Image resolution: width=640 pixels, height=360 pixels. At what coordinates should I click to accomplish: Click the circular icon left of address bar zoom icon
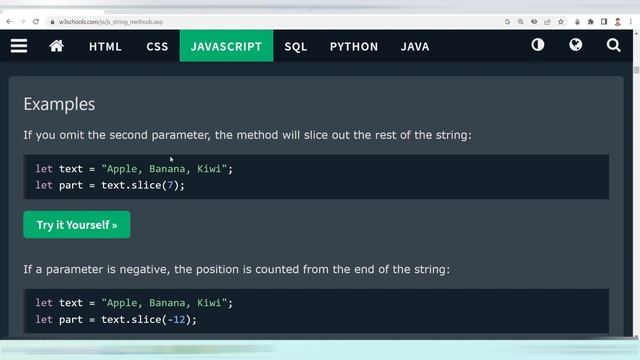[x=507, y=22]
